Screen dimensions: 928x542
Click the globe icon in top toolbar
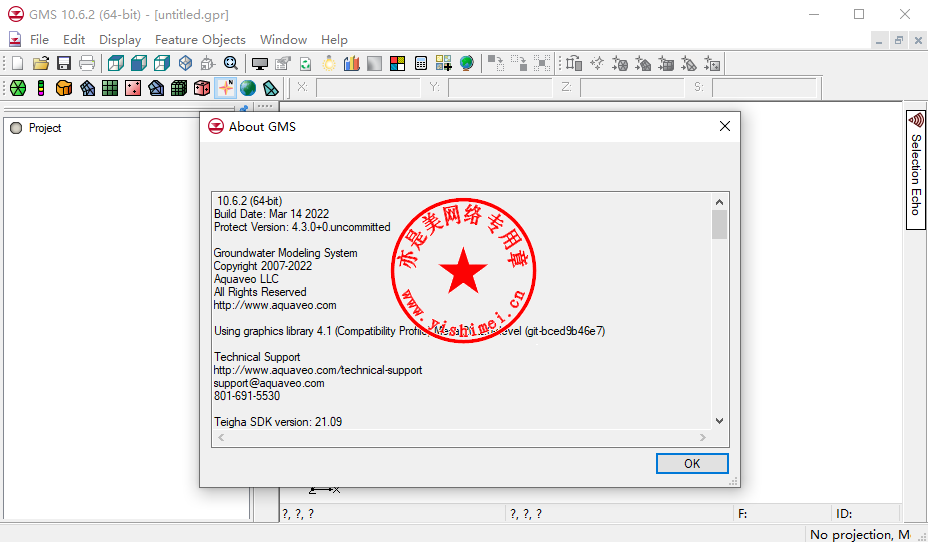pos(467,63)
